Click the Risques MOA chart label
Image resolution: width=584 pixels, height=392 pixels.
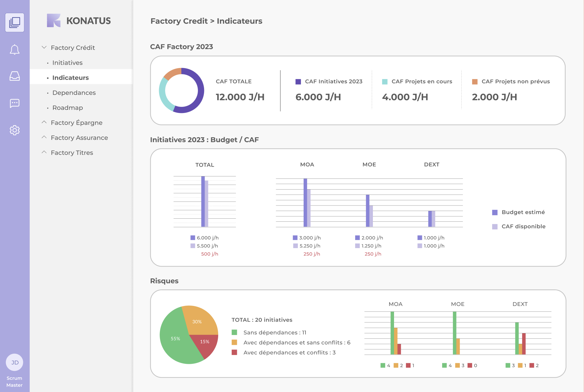click(x=396, y=304)
